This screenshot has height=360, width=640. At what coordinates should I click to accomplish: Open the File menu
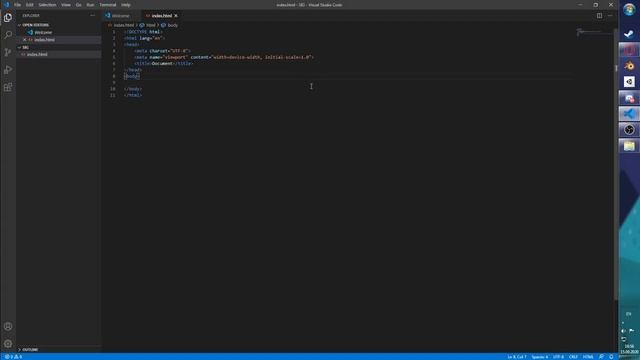[x=17, y=5]
